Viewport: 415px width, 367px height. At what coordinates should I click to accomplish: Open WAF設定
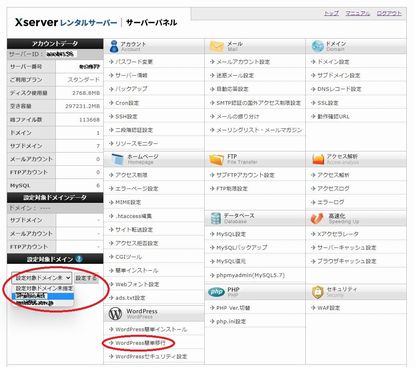(328, 308)
